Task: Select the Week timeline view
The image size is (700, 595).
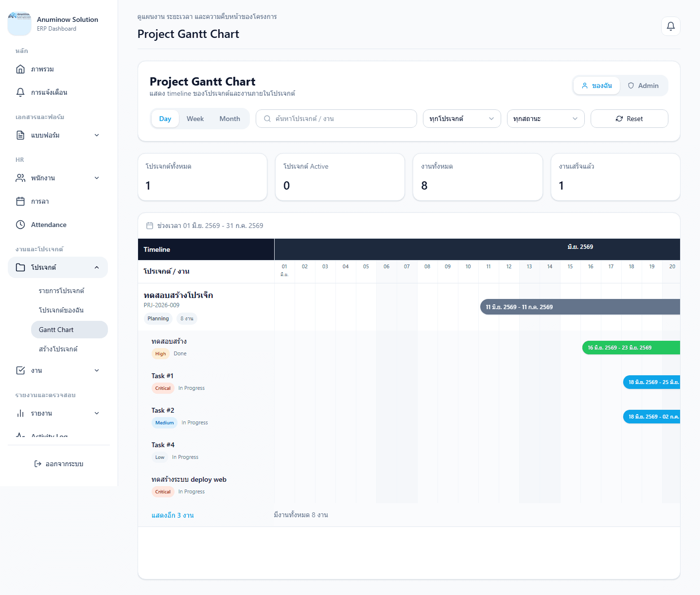Action: 195,119
